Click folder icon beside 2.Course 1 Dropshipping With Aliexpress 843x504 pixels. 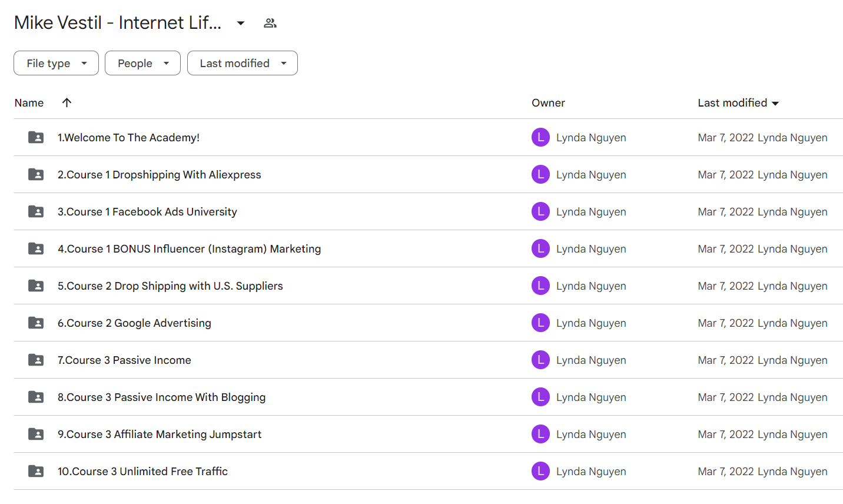[36, 174]
